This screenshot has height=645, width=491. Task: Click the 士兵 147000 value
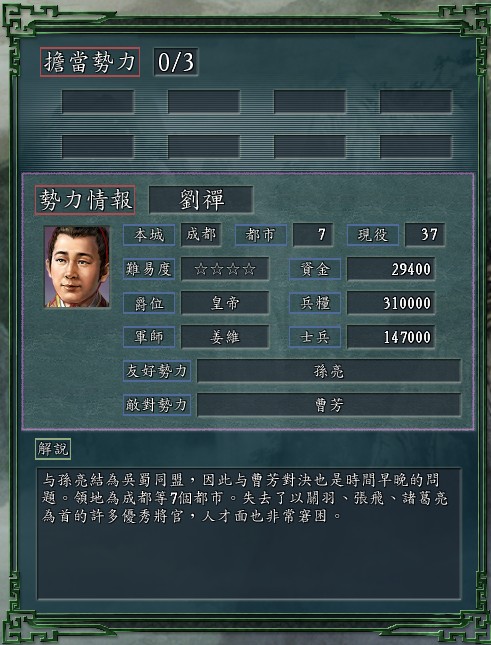[391, 337]
